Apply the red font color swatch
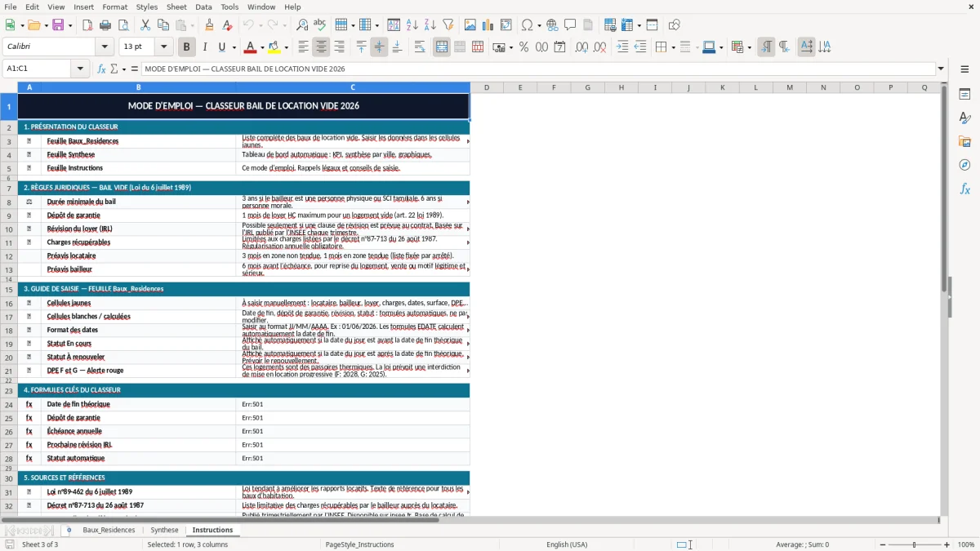This screenshot has height=551, width=980. pyautogui.click(x=250, y=47)
